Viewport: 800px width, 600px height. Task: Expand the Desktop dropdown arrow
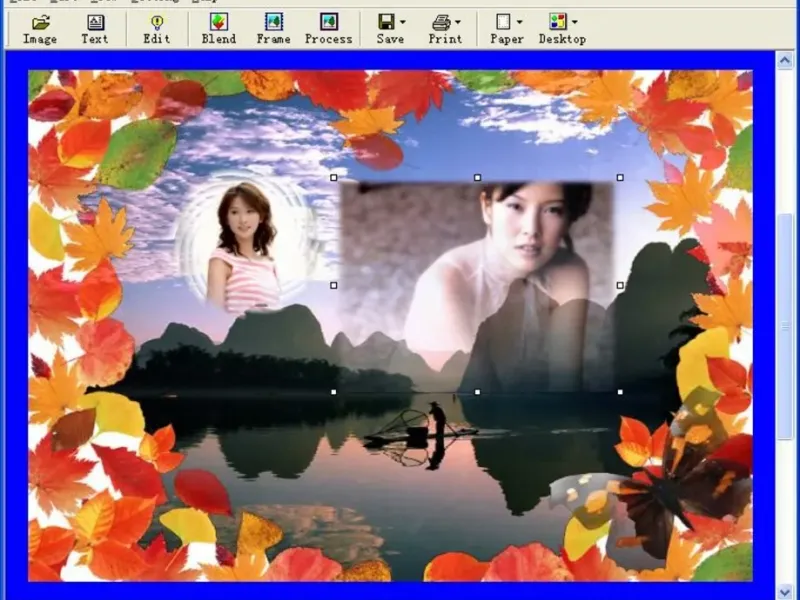point(575,22)
